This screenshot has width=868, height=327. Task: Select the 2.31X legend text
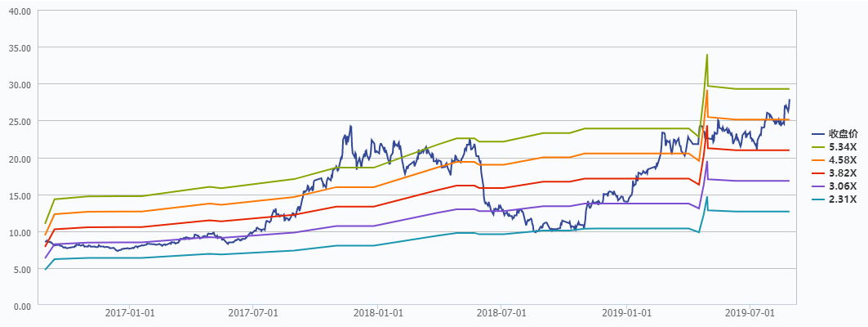tap(843, 199)
